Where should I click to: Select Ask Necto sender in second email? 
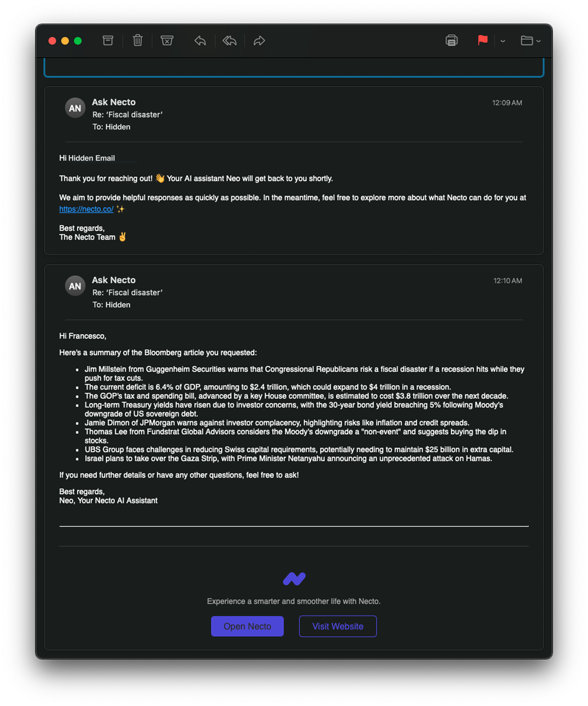(x=114, y=280)
